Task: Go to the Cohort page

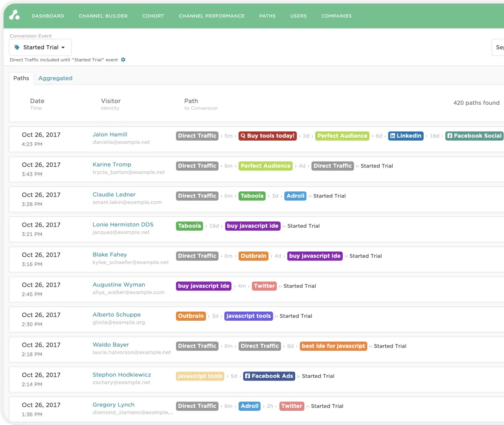Action: (153, 16)
